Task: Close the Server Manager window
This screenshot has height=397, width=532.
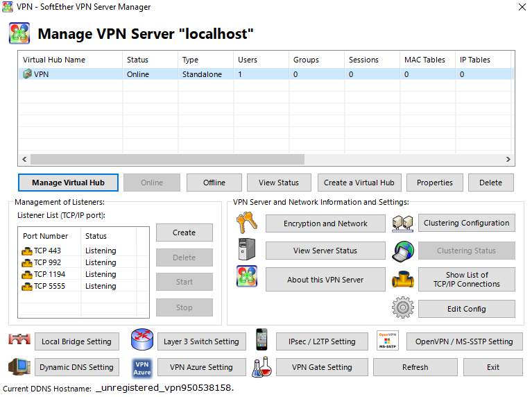Action: click(522, 7)
